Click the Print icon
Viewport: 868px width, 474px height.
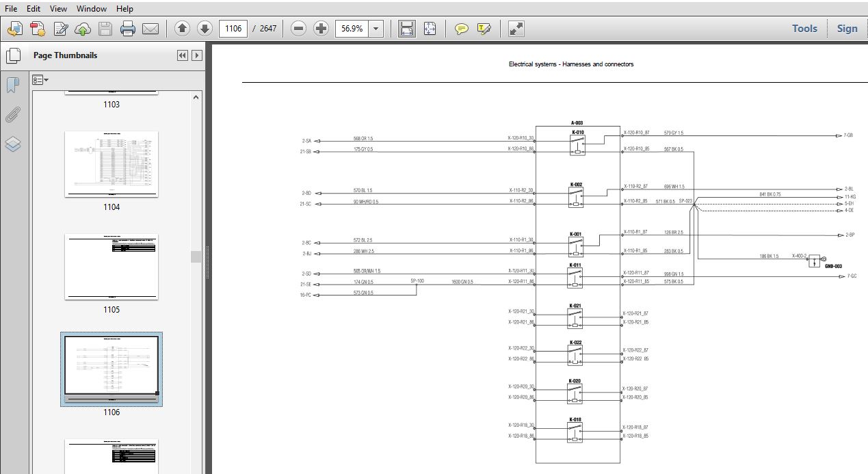[x=128, y=29]
